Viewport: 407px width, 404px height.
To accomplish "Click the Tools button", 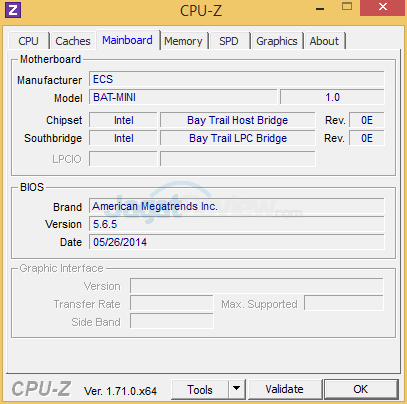I will click(x=200, y=389).
